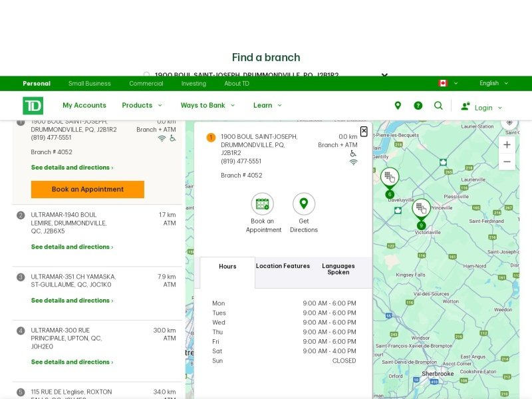Click the Canada flag icon
The image size is (532, 399).
pyautogui.click(x=443, y=83)
